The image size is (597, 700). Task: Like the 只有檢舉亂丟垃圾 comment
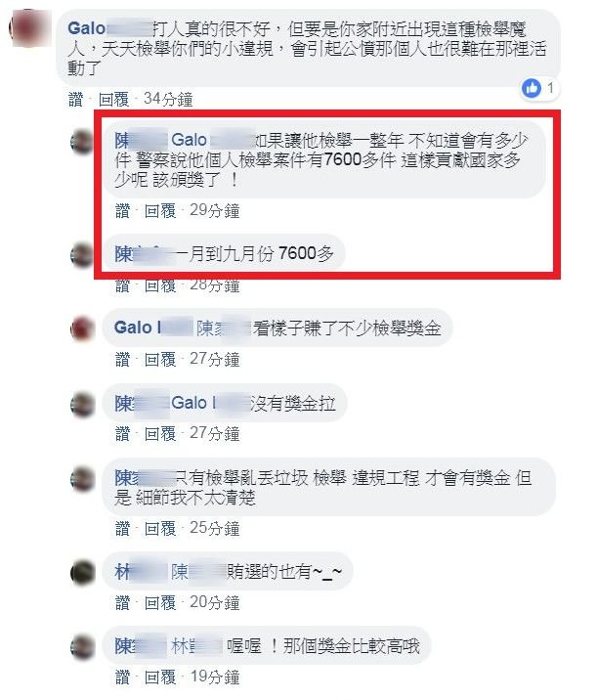122,528
